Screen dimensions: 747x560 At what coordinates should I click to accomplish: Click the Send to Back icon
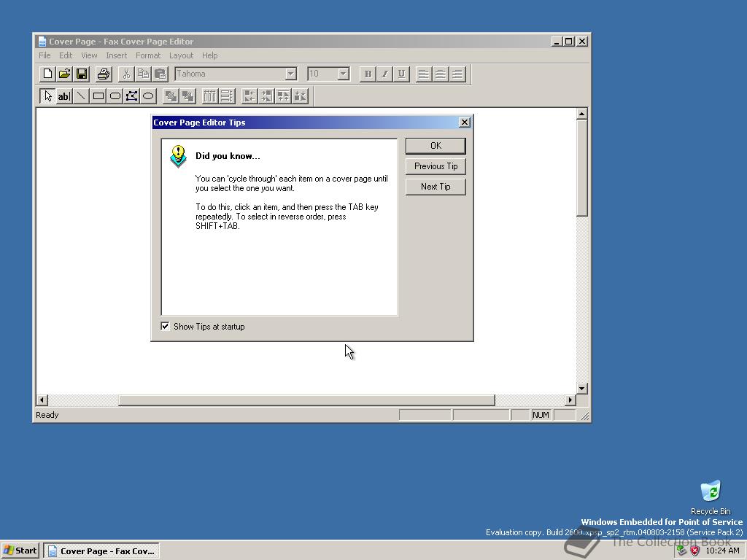point(188,96)
